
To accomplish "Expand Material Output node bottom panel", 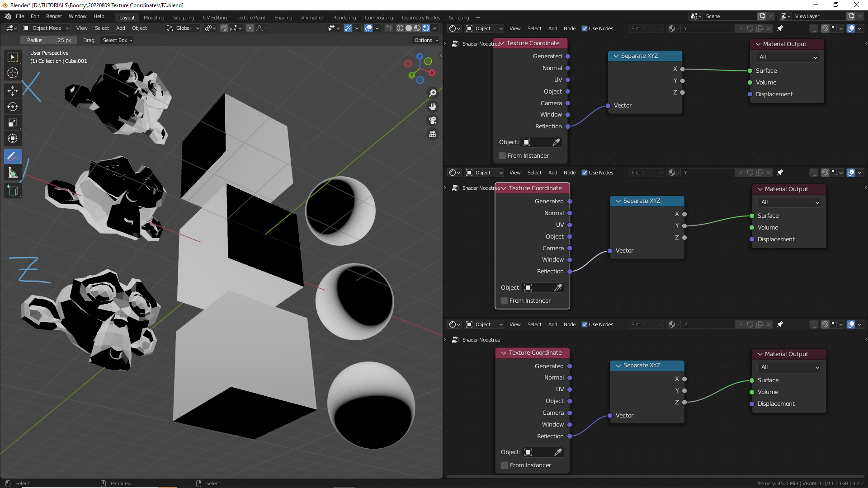I will click(760, 354).
